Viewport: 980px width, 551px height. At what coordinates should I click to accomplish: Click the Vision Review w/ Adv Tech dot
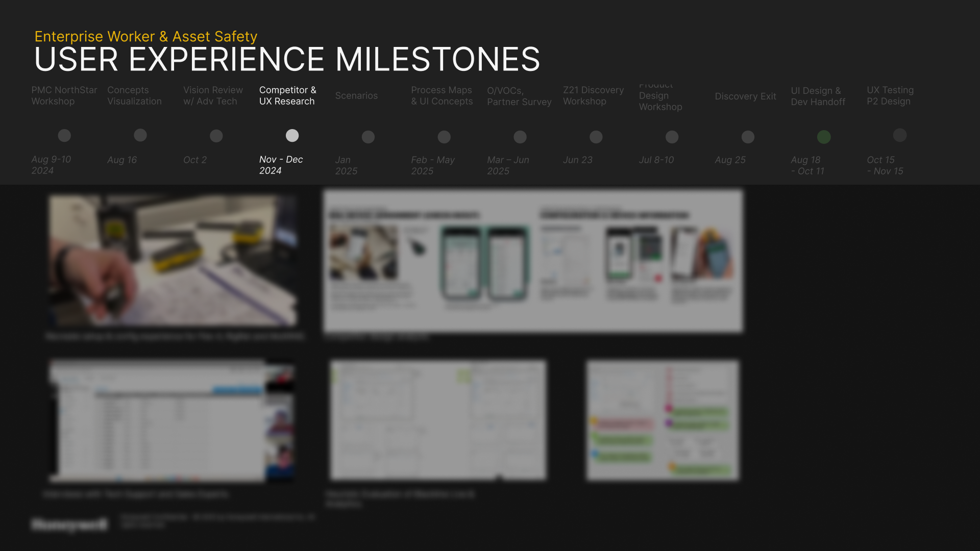[216, 136]
